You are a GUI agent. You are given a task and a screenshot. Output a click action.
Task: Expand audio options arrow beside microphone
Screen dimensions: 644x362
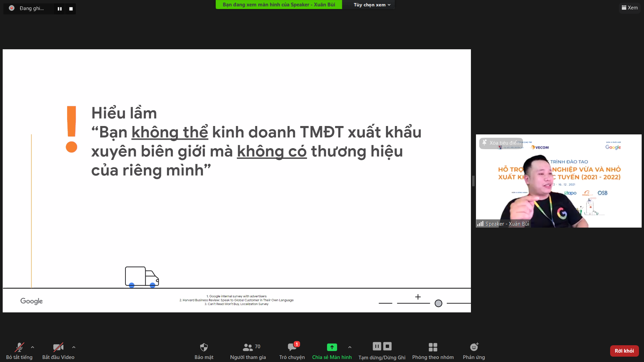coord(33,347)
